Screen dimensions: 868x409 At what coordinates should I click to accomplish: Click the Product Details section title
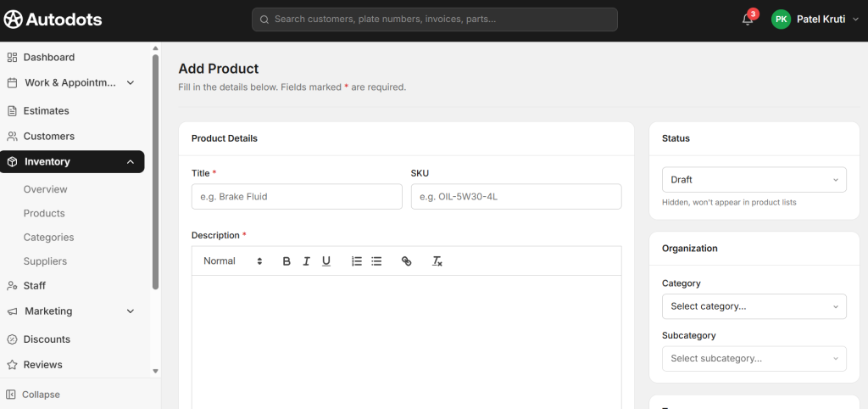224,138
